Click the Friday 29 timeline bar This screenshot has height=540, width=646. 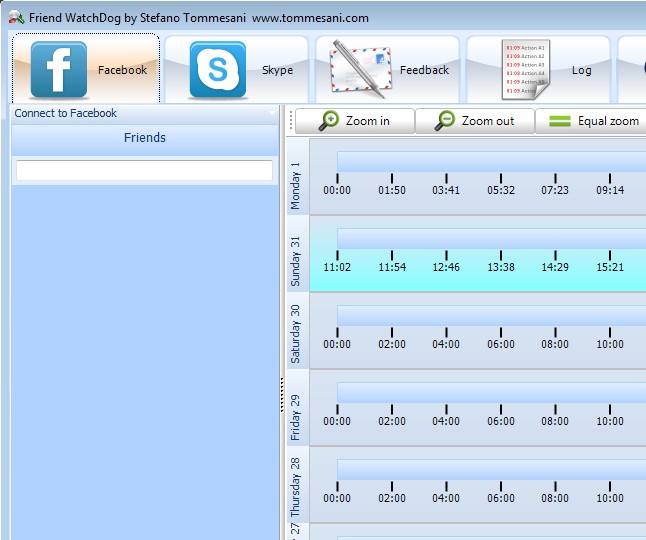[492, 393]
